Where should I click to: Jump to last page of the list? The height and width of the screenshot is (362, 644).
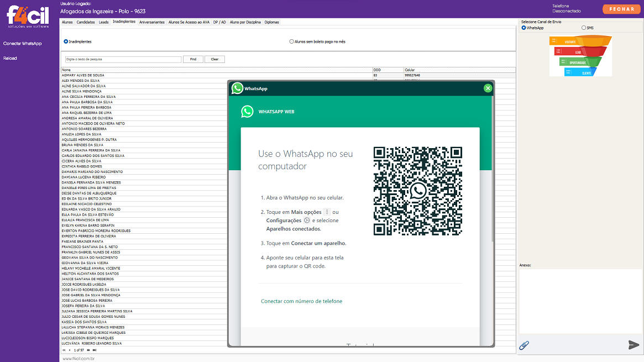(x=95, y=350)
